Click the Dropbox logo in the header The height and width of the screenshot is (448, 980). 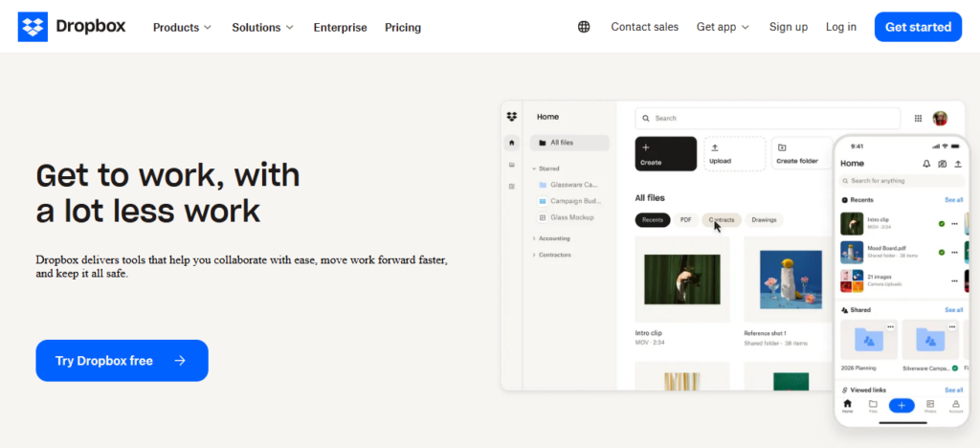[72, 27]
